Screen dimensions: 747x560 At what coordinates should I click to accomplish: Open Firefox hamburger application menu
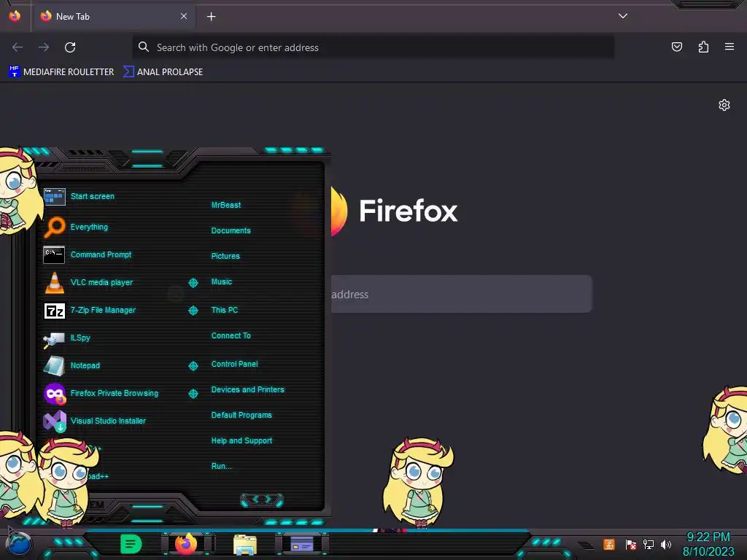pos(729,47)
